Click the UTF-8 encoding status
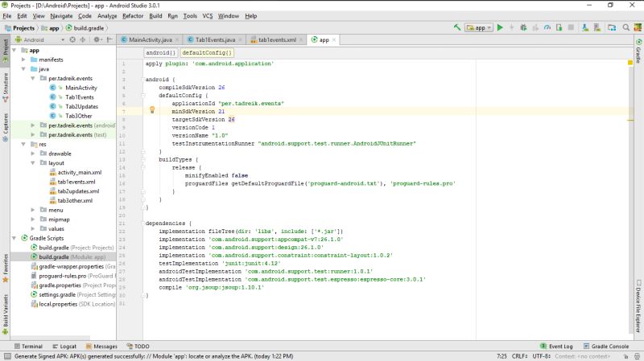The image size is (644, 361). (542, 356)
